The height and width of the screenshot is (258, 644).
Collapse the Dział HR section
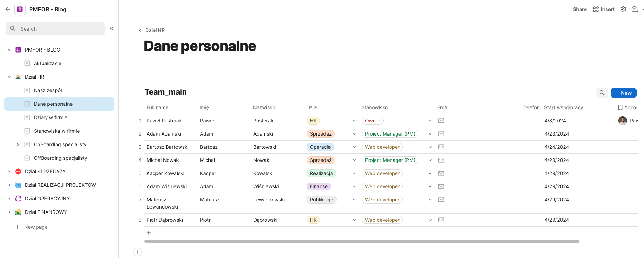pos(9,77)
